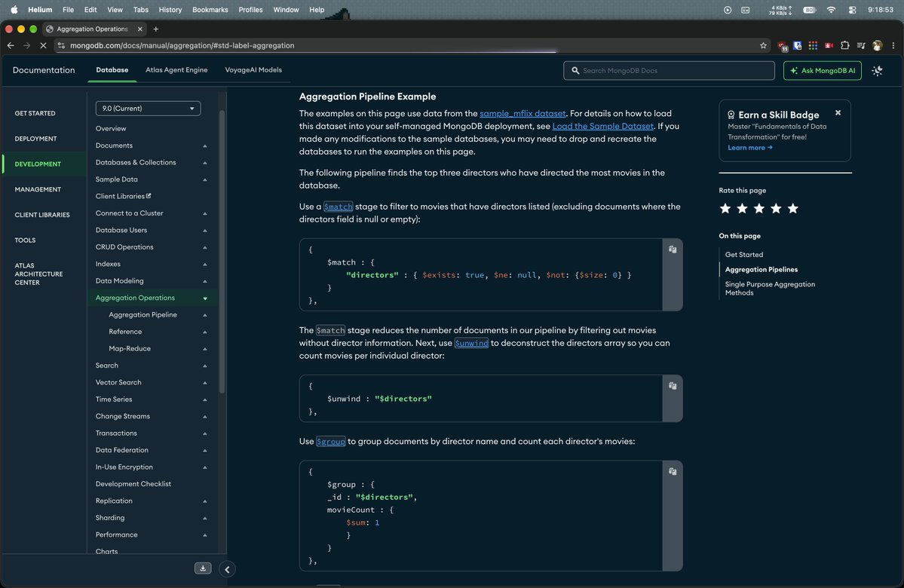Click the browser address bar URL

[x=182, y=45]
